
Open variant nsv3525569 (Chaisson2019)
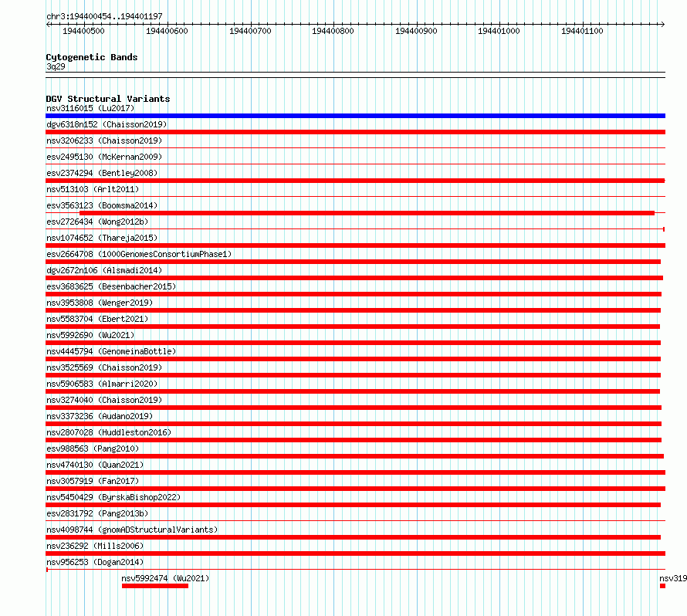[x=104, y=367]
